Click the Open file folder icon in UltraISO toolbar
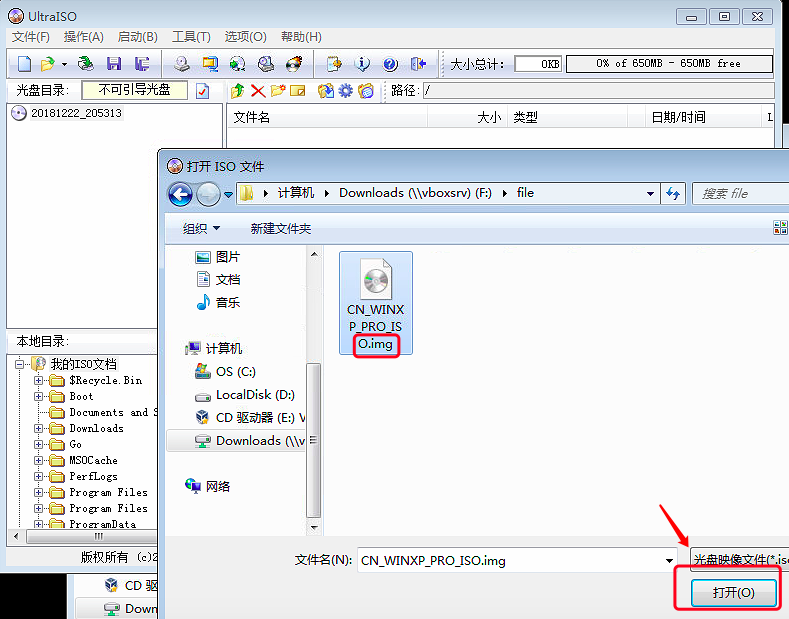 [48, 64]
